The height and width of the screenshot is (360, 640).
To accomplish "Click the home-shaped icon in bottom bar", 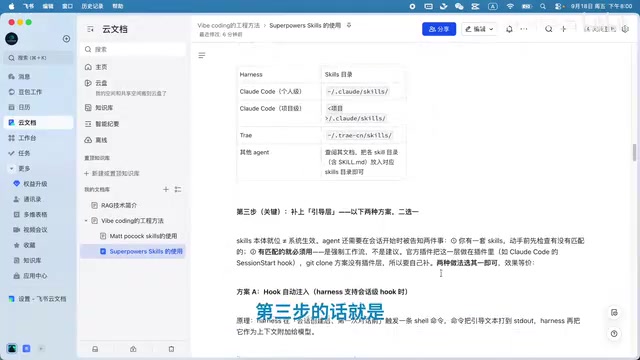I will point(133,349).
